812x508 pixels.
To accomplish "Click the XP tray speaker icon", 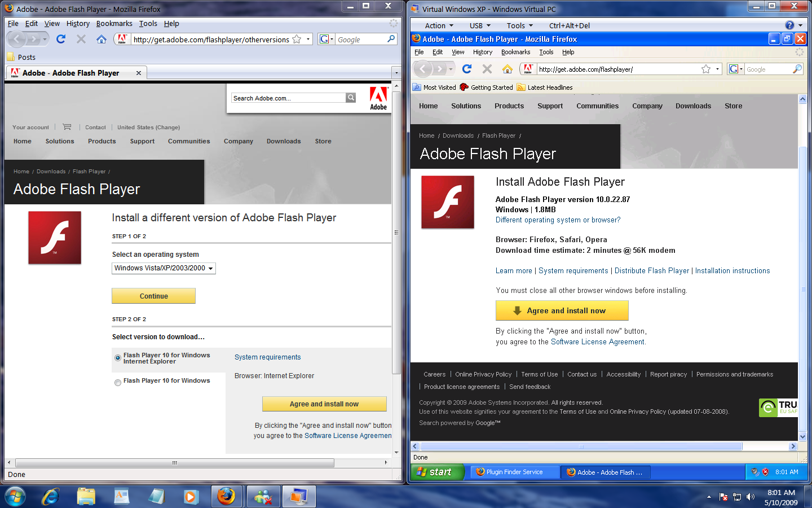I will pos(755,472).
